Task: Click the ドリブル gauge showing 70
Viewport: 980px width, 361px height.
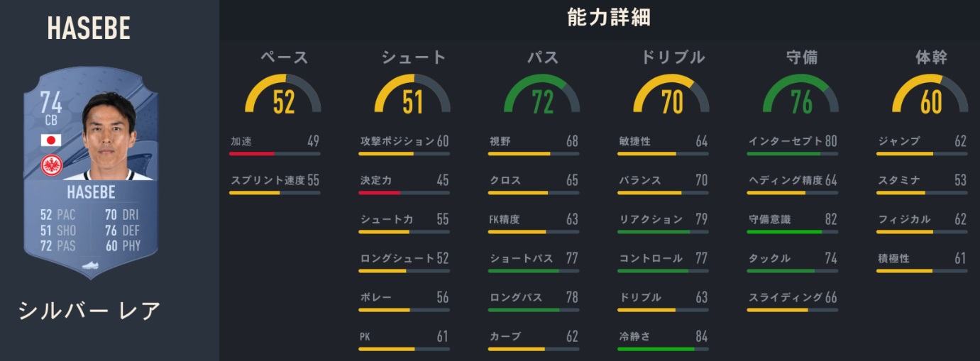Action: pos(671,96)
